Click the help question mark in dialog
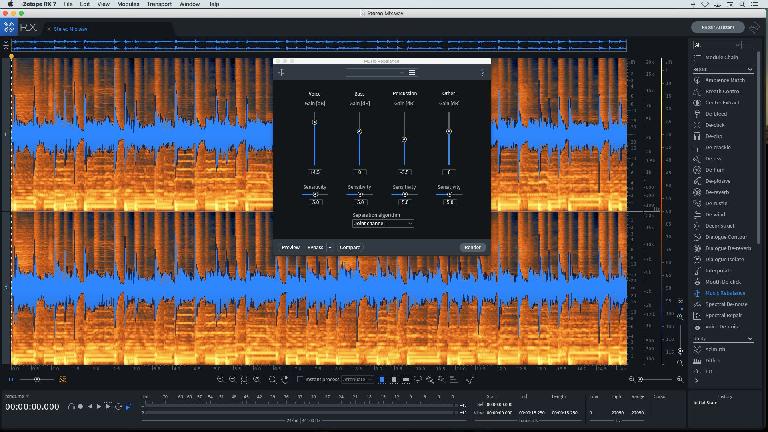The image size is (768, 432). click(482, 72)
